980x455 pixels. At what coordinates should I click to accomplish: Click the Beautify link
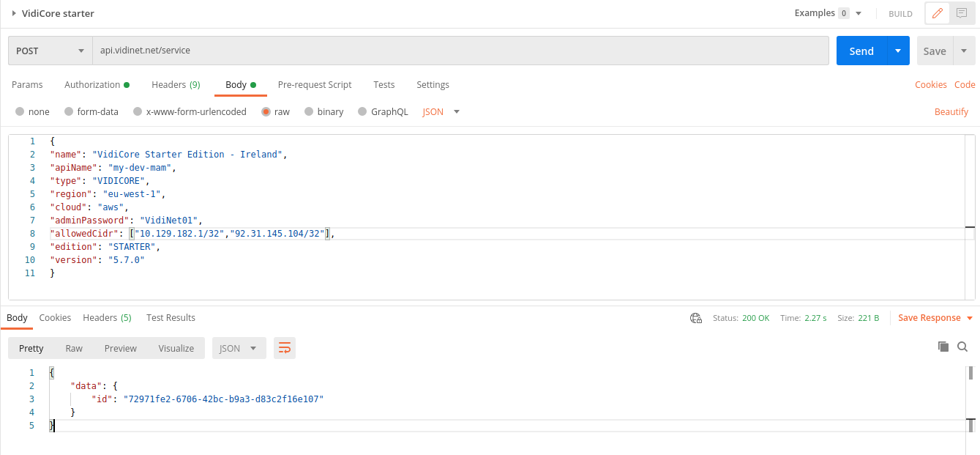951,112
